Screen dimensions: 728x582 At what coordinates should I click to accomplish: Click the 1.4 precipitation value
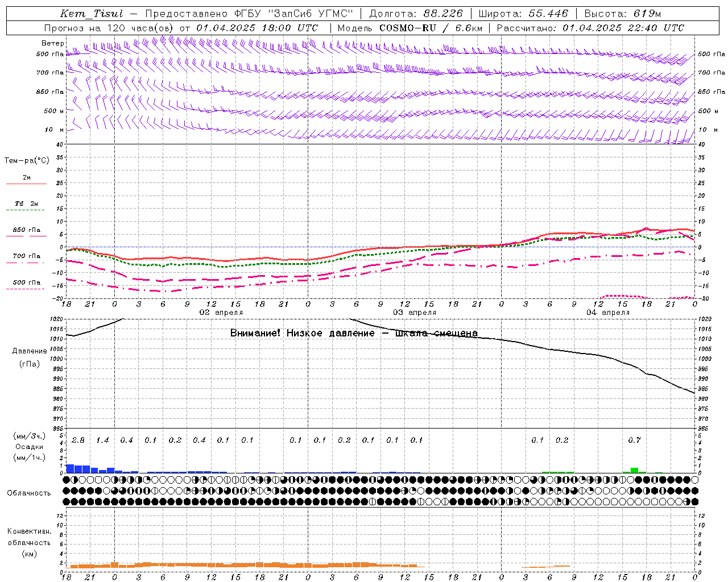click(x=102, y=440)
